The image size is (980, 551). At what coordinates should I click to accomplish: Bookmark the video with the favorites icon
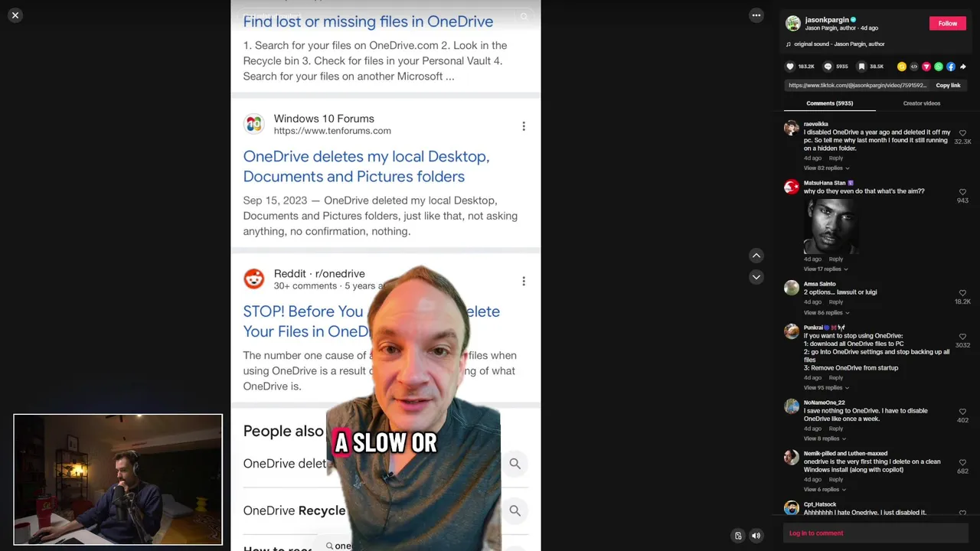[x=861, y=67]
